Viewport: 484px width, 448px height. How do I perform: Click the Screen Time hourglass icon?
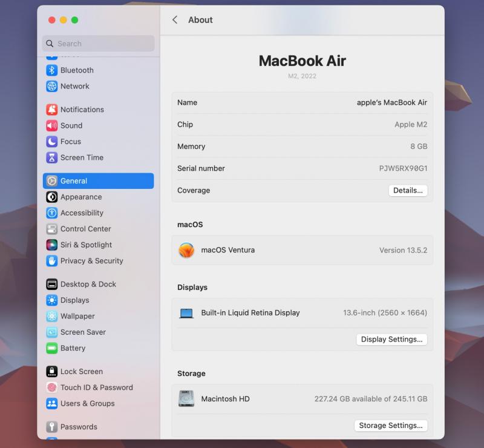[x=51, y=157]
